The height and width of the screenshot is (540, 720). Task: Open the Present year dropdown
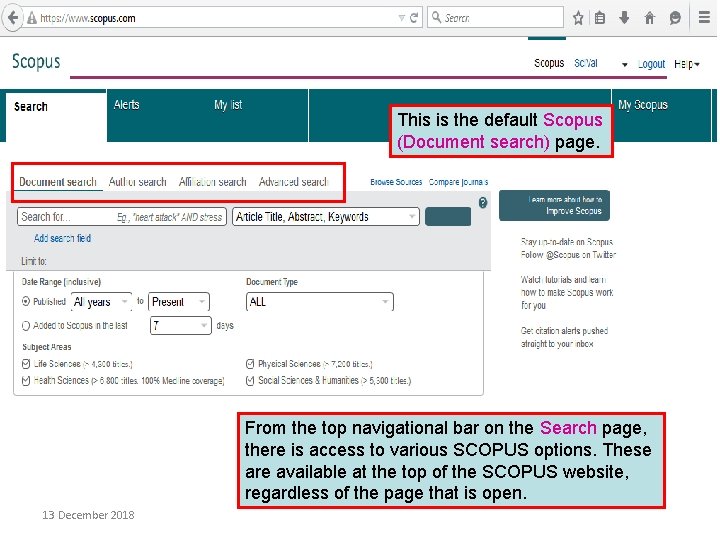[x=179, y=302]
